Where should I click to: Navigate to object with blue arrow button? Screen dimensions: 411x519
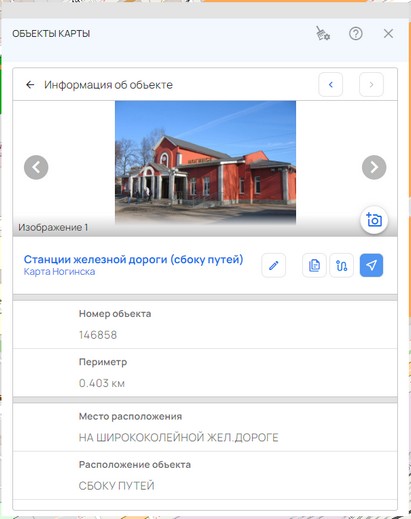coord(371,265)
